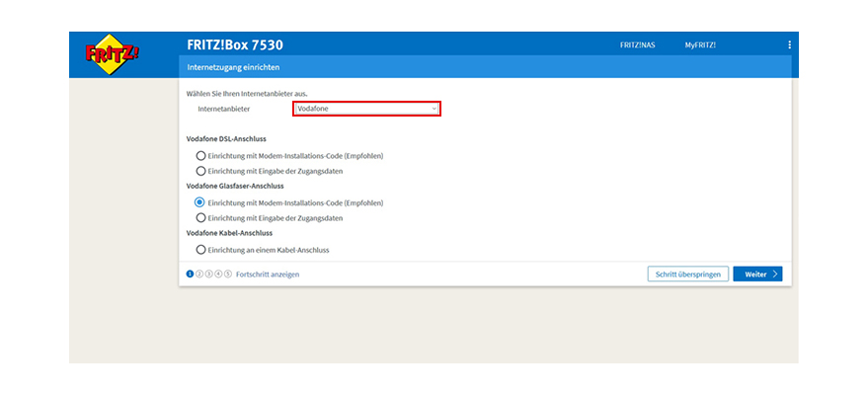Click Schritt überspringen button
868x395 pixels.
[x=688, y=274]
